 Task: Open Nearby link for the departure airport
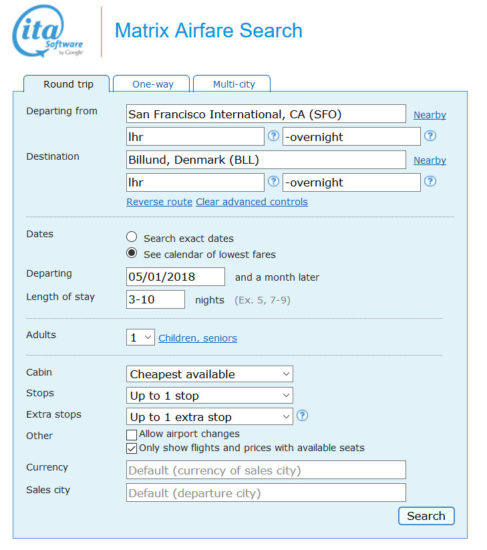430,115
